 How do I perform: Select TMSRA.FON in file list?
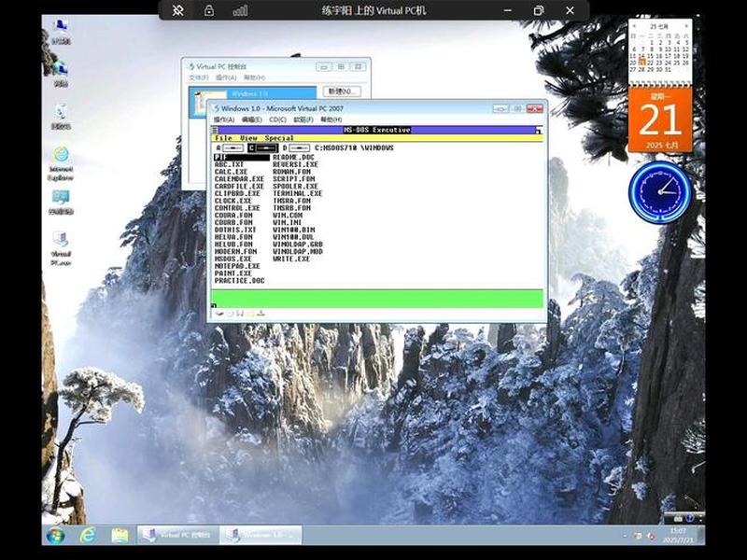point(291,201)
